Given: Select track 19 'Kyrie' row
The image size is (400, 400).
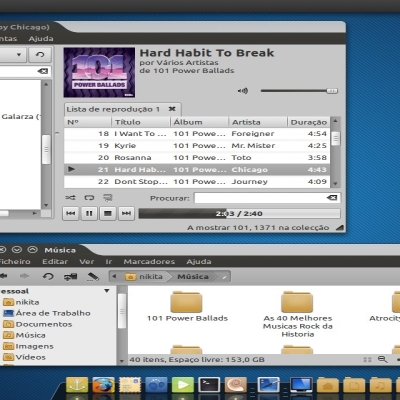Looking at the screenshot, I should [197, 146].
